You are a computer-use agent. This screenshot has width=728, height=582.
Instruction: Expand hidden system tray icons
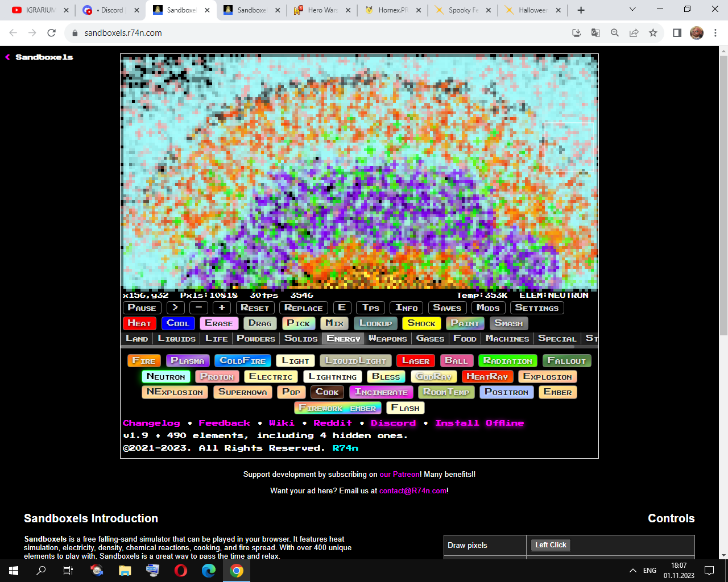pyautogui.click(x=632, y=570)
